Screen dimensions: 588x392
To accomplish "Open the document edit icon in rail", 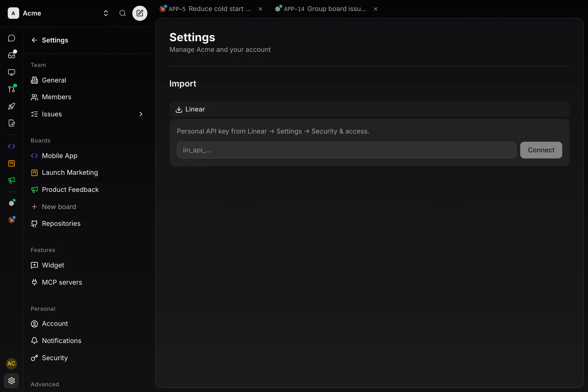I will (11, 123).
